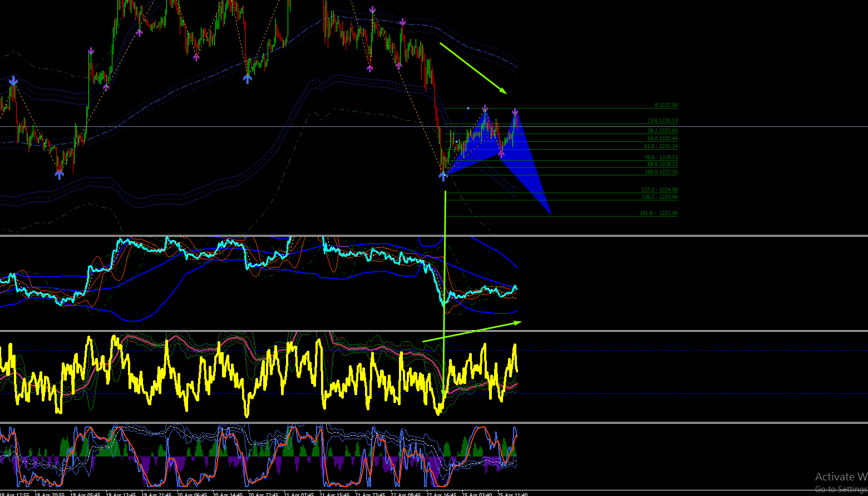The height and width of the screenshot is (496, 868).
Task: Click the 20 Apr 22:45 time axis label
Action: pyautogui.click(x=263, y=494)
